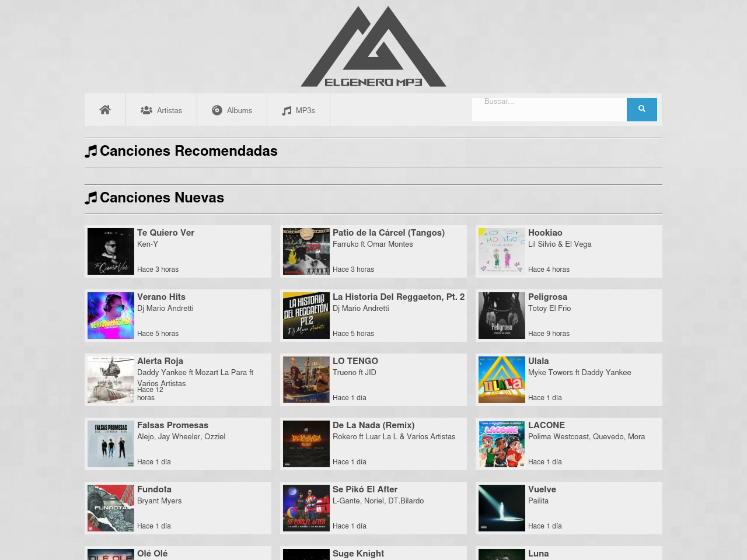
Task: Open the Te Quiero Ver song title
Action: point(166,233)
